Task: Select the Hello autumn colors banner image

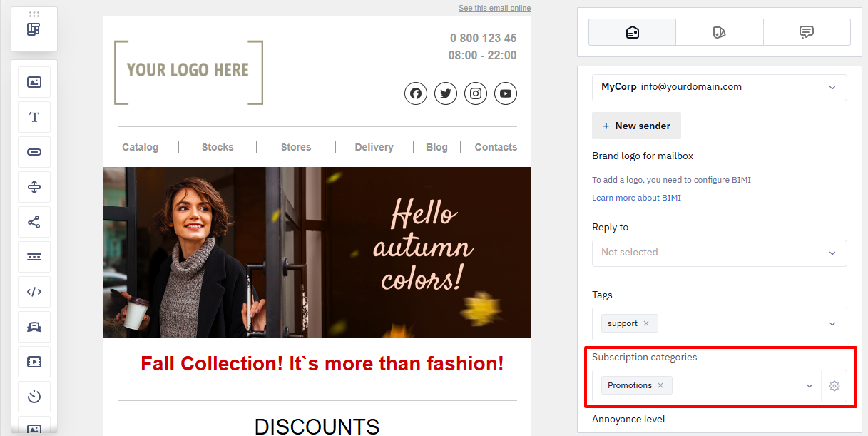Action: coord(317,253)
